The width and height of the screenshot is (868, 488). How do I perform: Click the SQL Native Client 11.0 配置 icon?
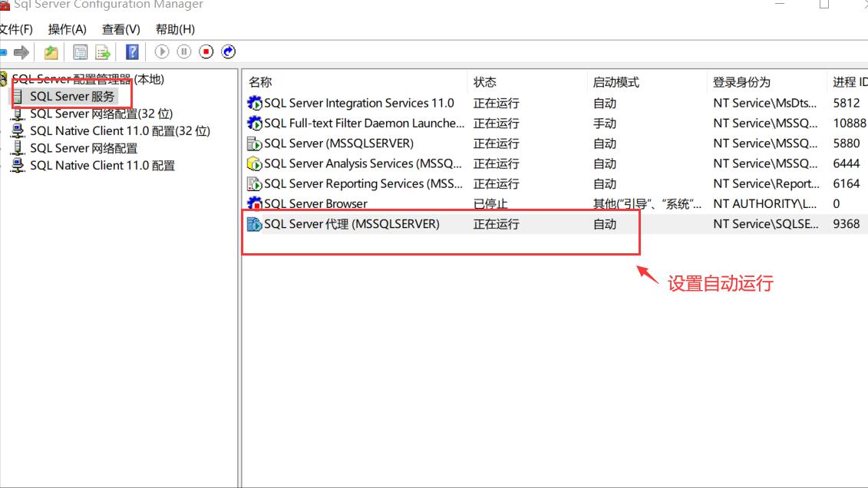[18, 166]
